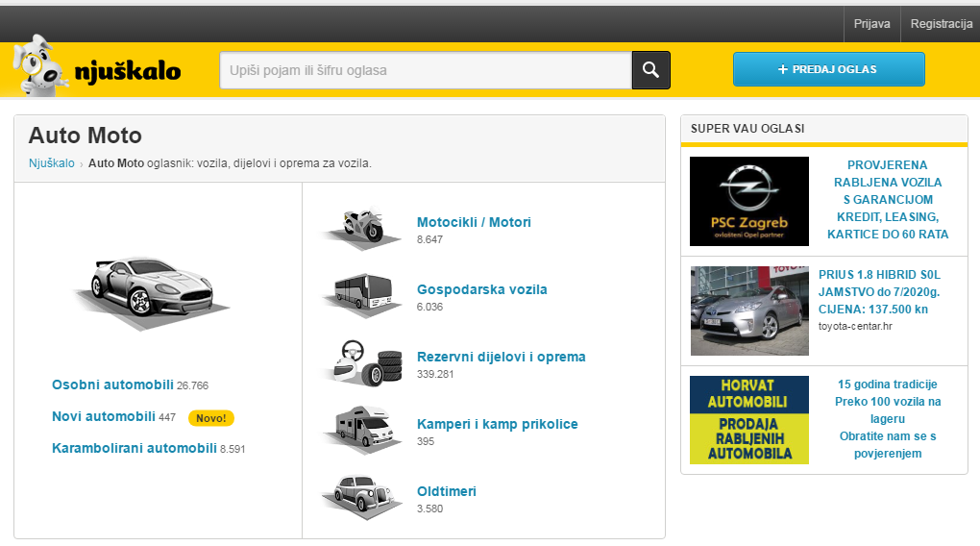This screenshot has width=980, height=546.
Task: Open Prijava in the top bar
Action: (x=871, y=24)
